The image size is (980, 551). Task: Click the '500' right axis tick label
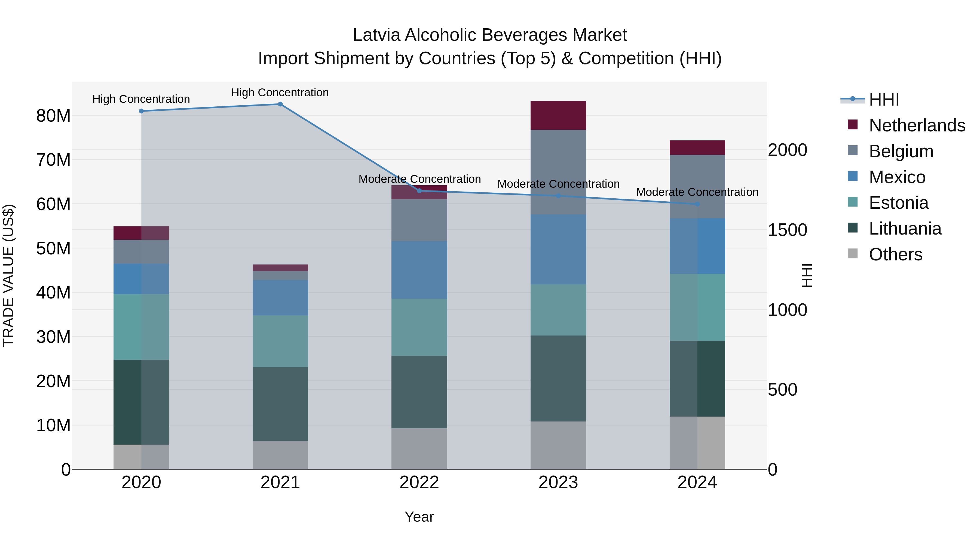pos(783,390)
